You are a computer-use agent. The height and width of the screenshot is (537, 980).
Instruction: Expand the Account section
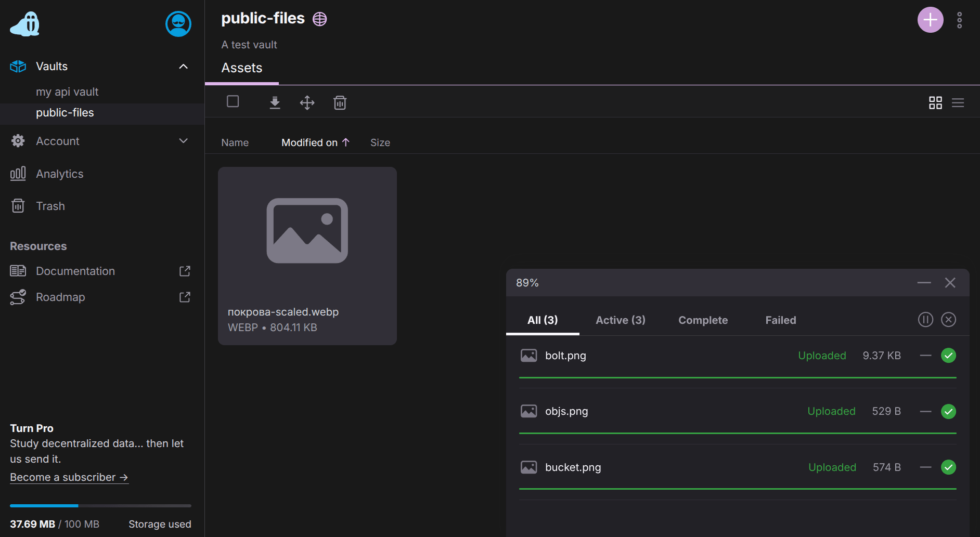(x=183, y=141)
